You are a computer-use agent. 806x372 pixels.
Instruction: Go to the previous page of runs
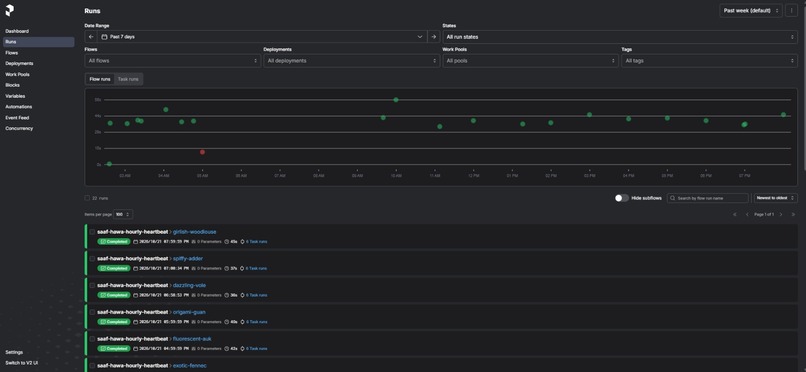click(x=747, y=214)
